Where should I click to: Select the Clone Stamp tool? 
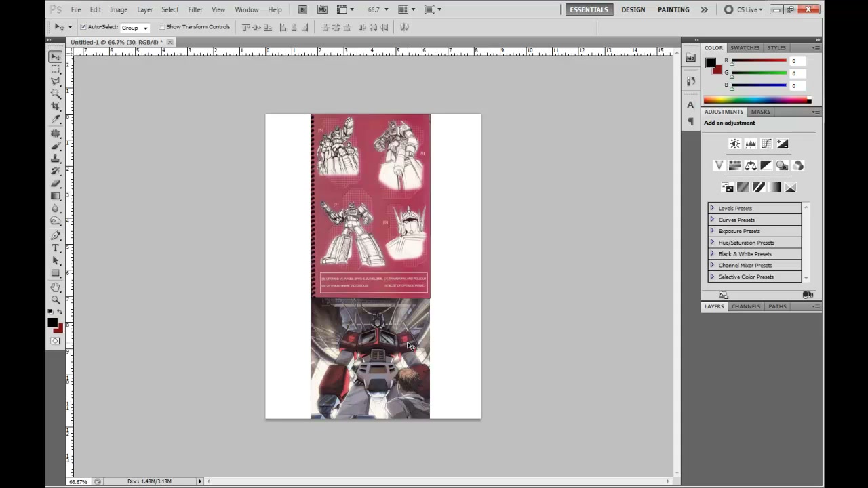tap(56, 159)
